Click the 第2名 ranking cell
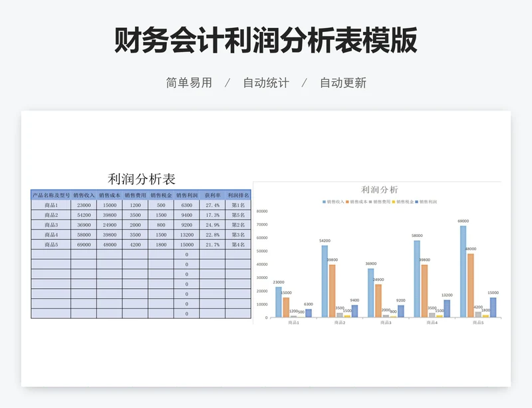The width and height of the screenshot is (532, 408). [x=238, y=225]
